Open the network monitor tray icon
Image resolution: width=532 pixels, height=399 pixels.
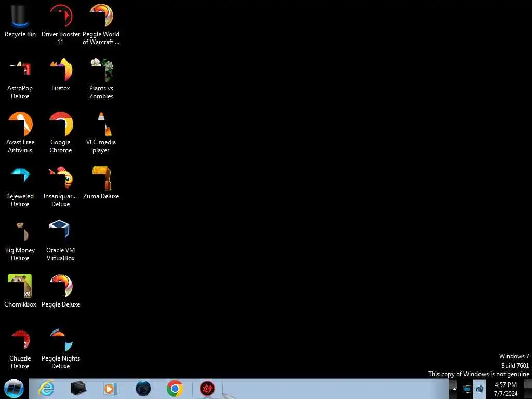467,389
